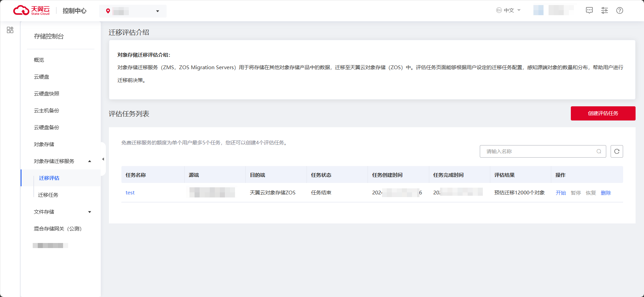Open 云主机备份 in the sidebar
644x297 pixels.
coord(47,110)
